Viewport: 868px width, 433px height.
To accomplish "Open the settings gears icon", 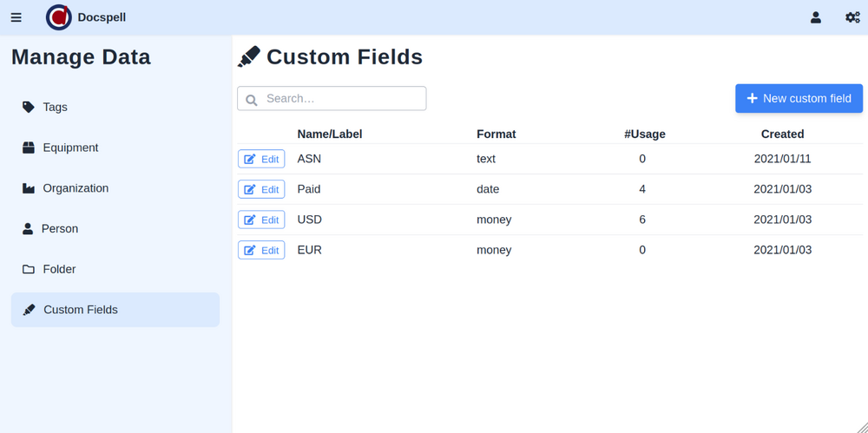I will point(852,17).
